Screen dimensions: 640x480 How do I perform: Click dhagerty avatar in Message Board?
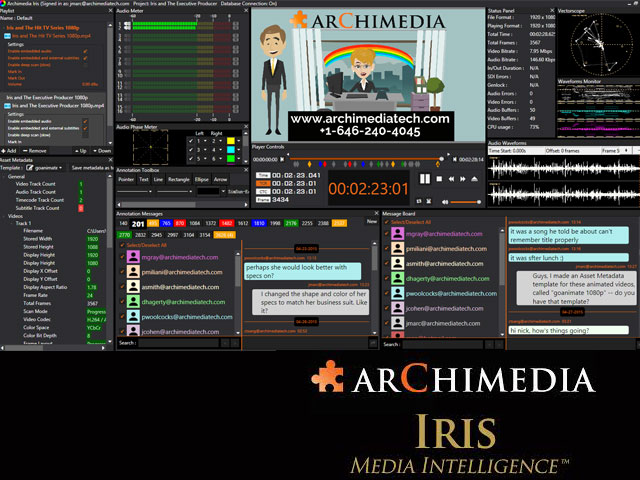[398, 278]
